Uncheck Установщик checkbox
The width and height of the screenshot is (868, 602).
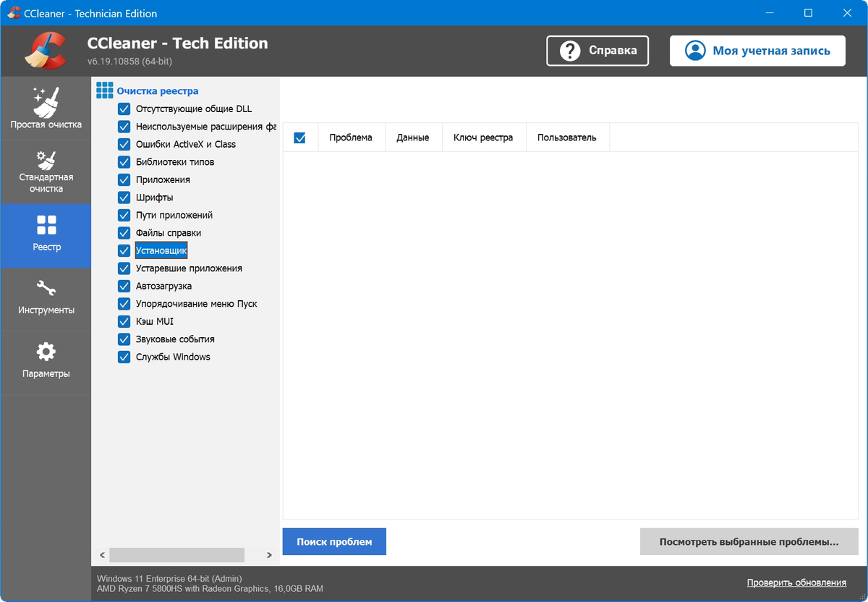pos(124,250)
